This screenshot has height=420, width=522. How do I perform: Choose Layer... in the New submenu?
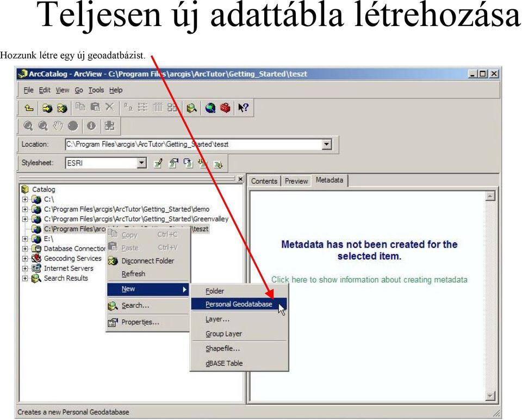pyautogui.click(x=239, y=319)
